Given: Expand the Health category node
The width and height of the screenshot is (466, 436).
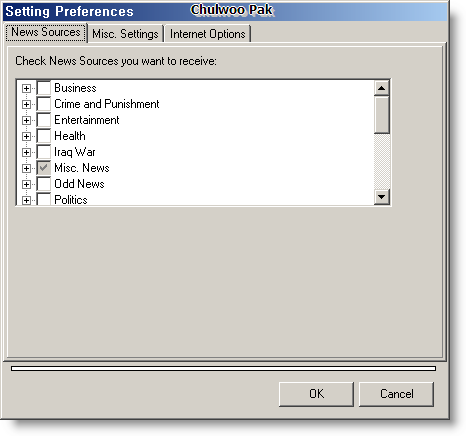Looking at the screenshot, I should click(x=26, y=136).
